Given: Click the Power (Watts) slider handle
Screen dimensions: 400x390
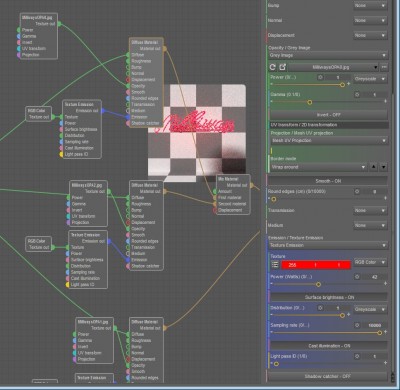Looking at the screenshot, I should (318, 284).
